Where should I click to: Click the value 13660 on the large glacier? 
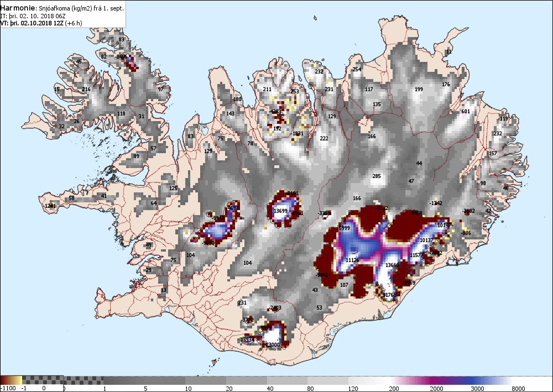tap(392, 265)
